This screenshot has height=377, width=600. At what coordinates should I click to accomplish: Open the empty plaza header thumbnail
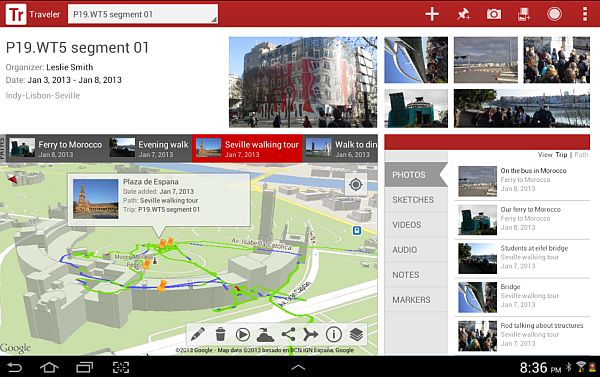tap(486, 60)
